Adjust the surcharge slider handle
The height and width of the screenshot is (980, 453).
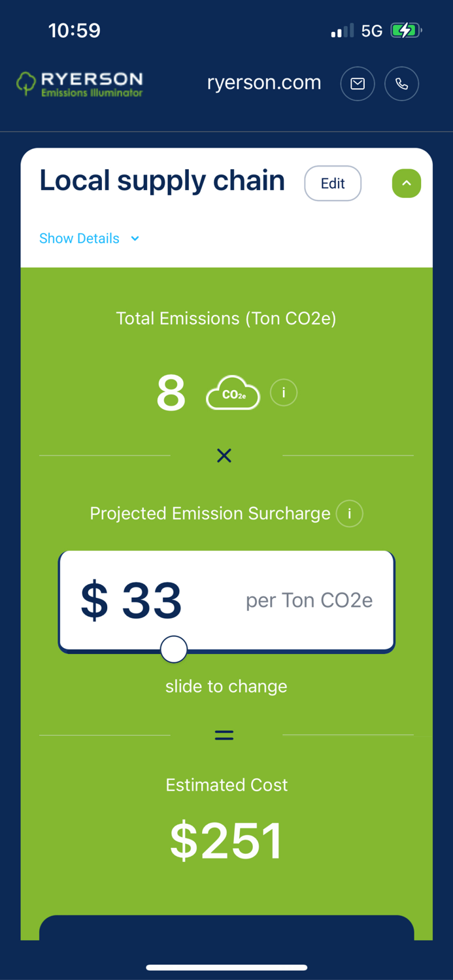(173, 649)
